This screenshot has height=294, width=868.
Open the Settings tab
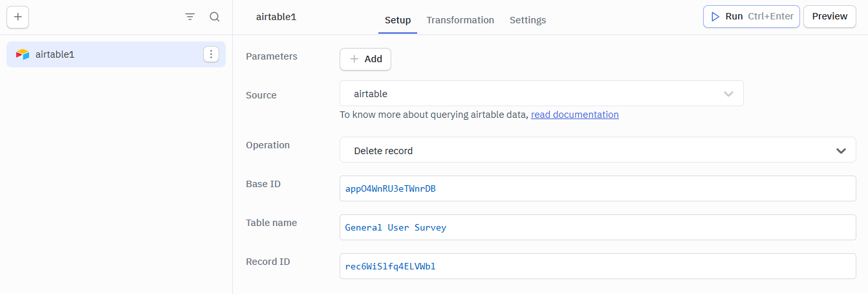coord(528,20)
